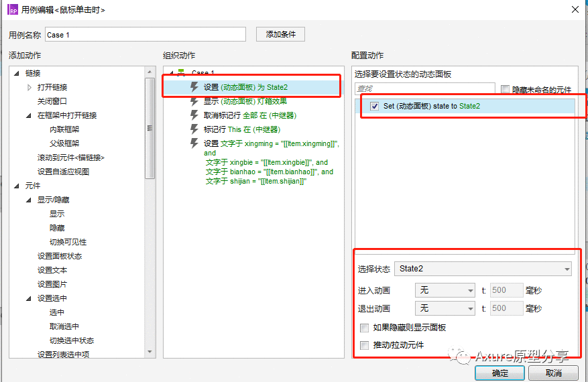Select 取消选中 action
588x382 pixels.
click(64, 326)
